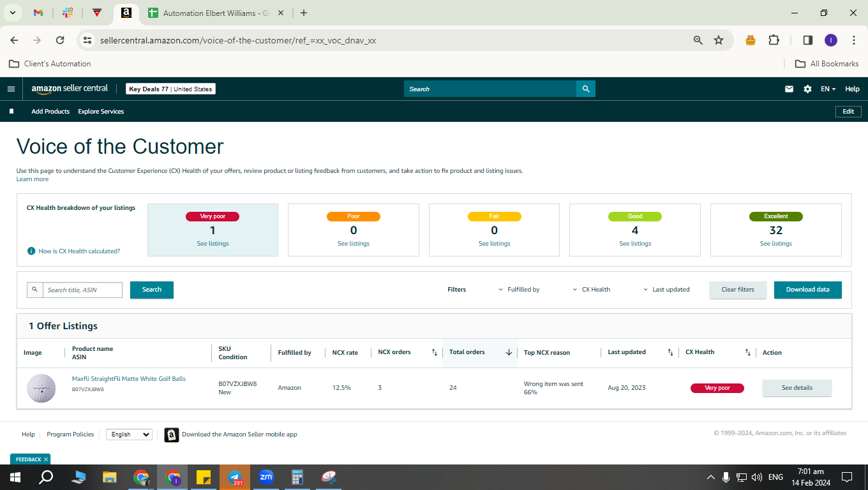
Task: Open the Program Policies footer link
Action: (x=70, y=434)
